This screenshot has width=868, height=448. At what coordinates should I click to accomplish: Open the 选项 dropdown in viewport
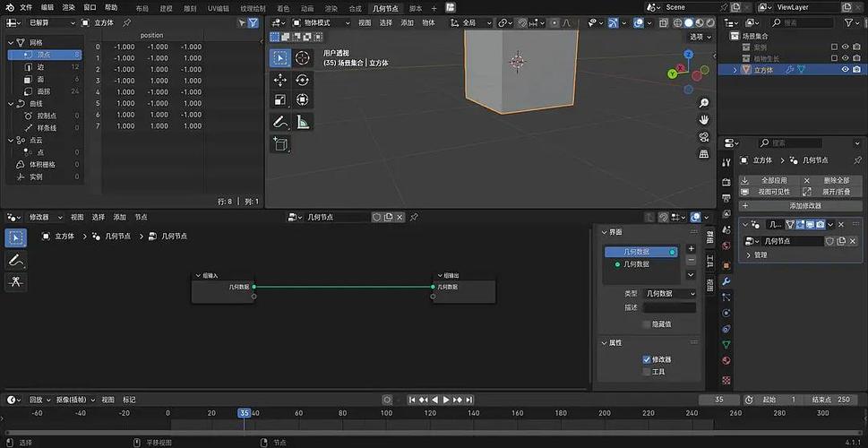coord(700,37)
